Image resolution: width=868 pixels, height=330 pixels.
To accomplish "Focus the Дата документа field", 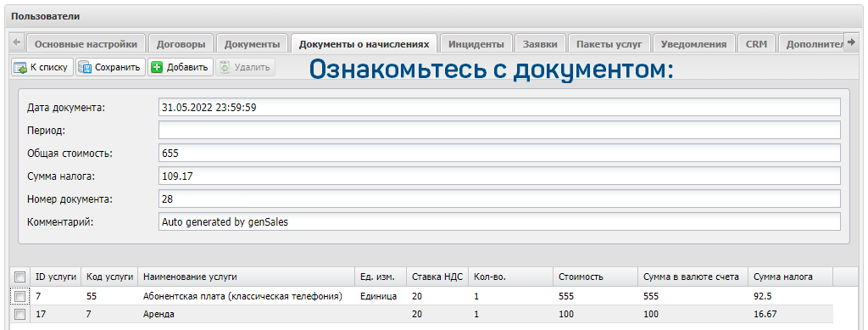I will click(499, 107).
